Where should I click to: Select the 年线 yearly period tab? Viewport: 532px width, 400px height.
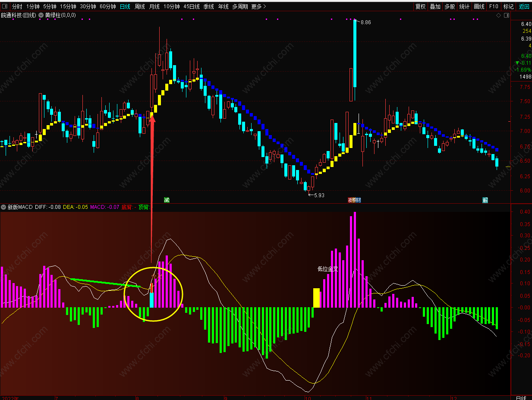(224, 6)
